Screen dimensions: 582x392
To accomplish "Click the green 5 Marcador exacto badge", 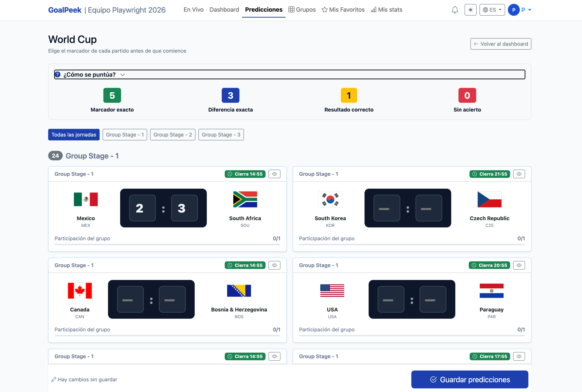I will pyautogui.click(x=112, y=95).
